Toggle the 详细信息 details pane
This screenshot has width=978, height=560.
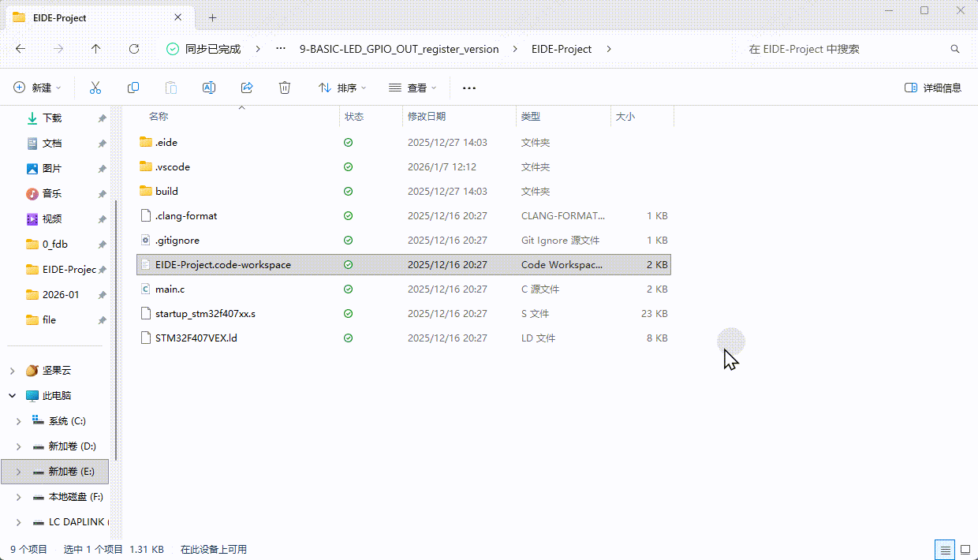pyautogui.click(x=933, y=88)
